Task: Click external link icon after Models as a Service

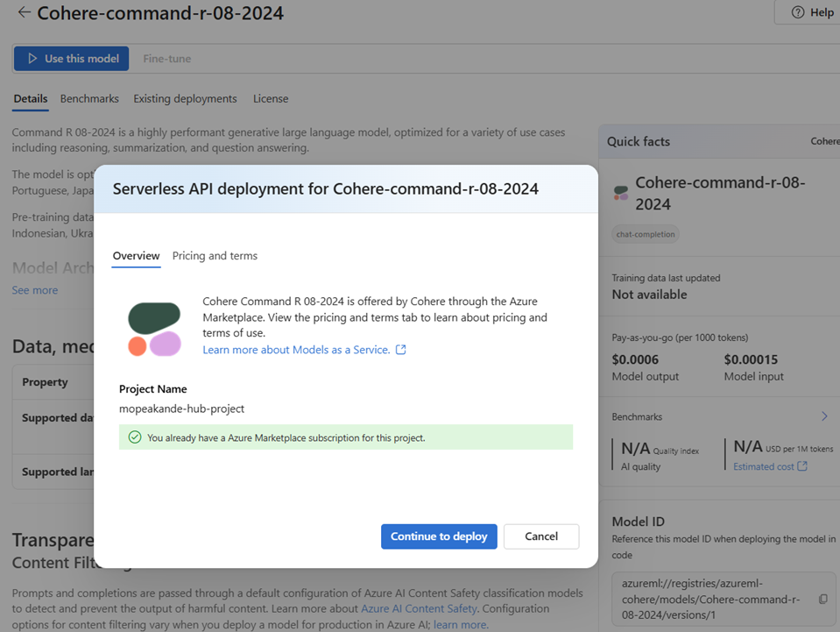Action: click(400, 350)
